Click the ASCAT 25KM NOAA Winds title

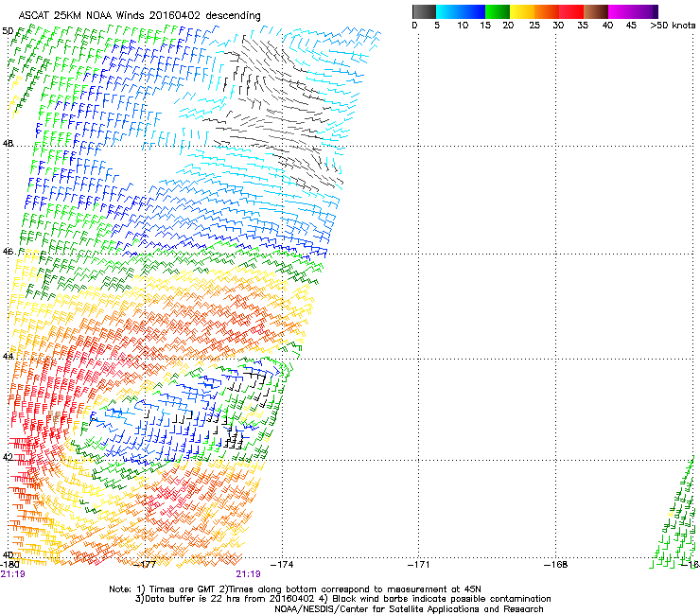[x=139, y=16]
